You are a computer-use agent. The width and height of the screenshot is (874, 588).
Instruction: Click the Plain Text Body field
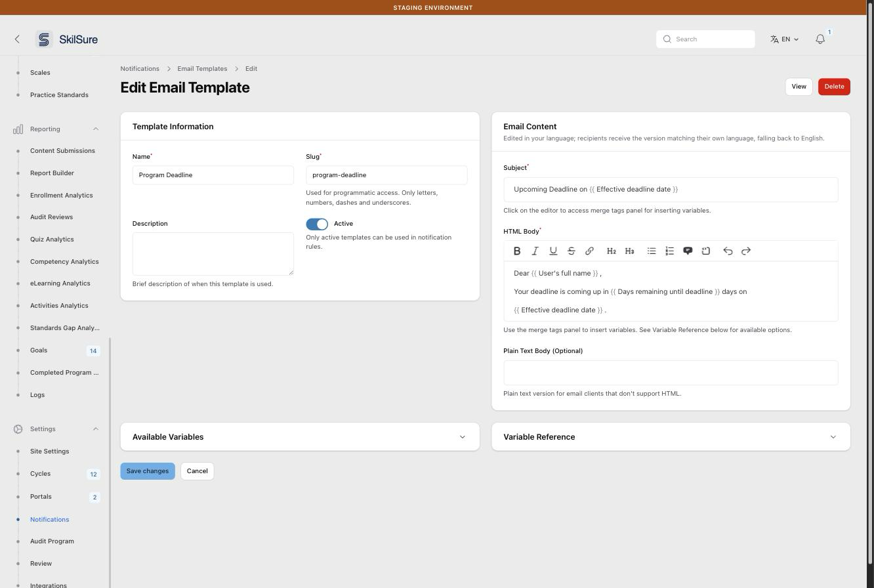(671, 373)
